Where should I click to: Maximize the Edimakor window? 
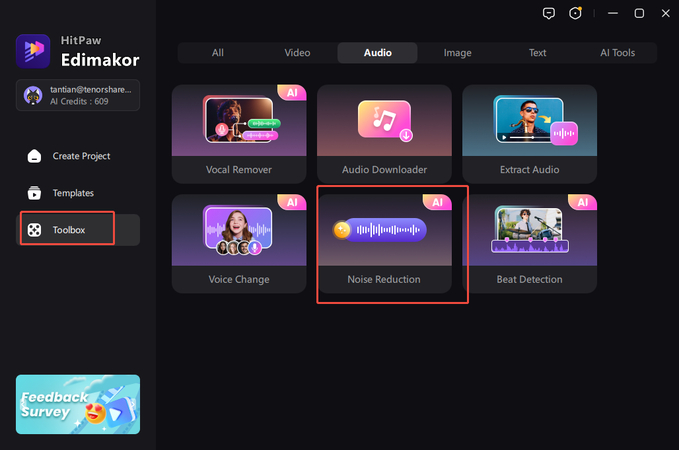[639, 13]
